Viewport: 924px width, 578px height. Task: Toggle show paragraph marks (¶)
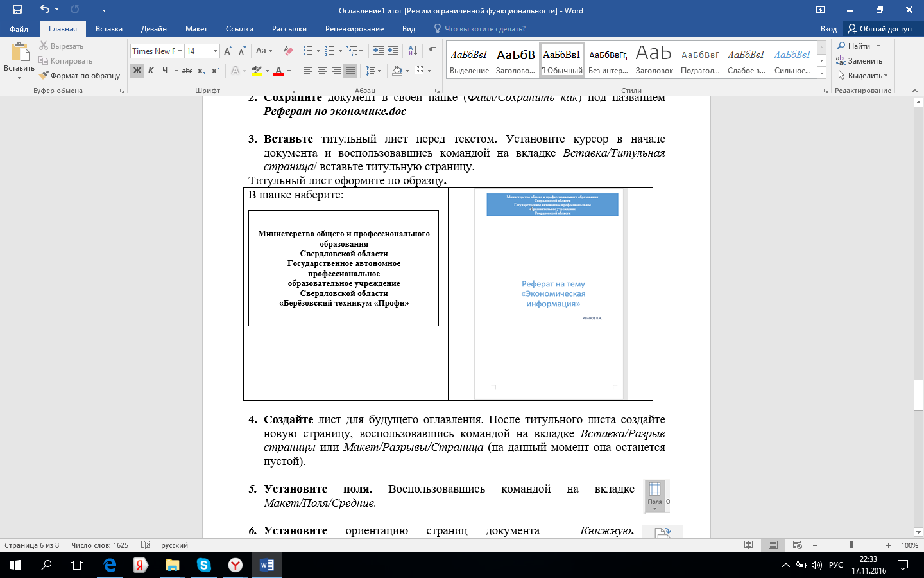click(x=432, y=51)
